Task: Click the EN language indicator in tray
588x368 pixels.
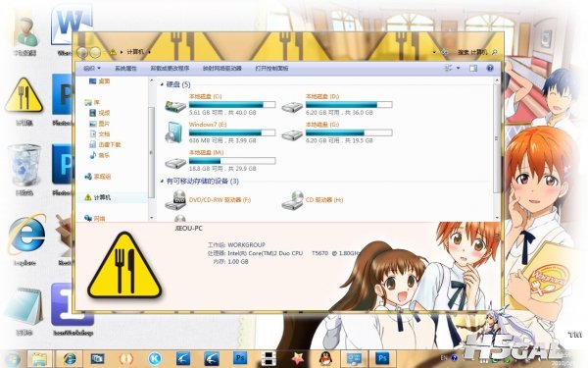Action: pyautogui.click(x=444, y=357)
